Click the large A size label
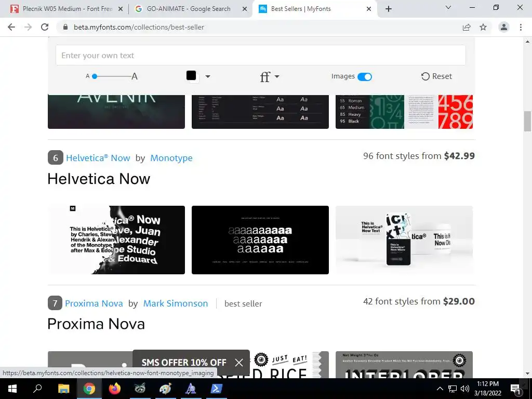The image size is (532, 399). [135, 76]
